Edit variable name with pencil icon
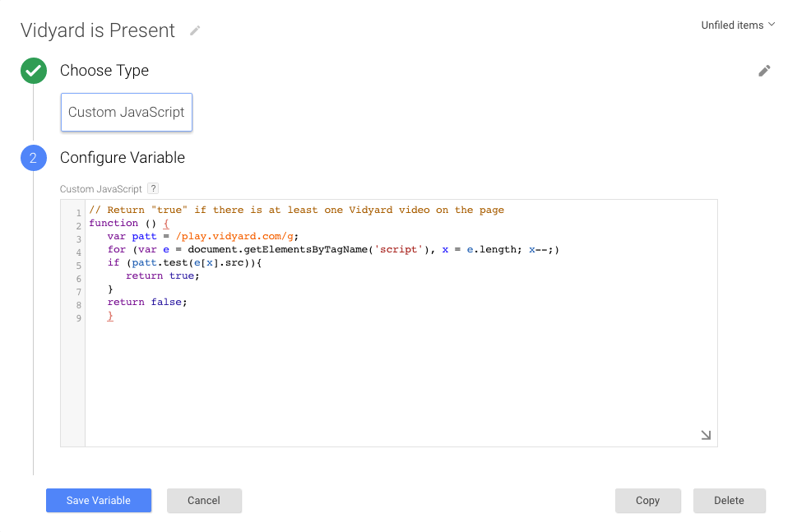This screenshot has height=532, width=797. tap(195, 31)
